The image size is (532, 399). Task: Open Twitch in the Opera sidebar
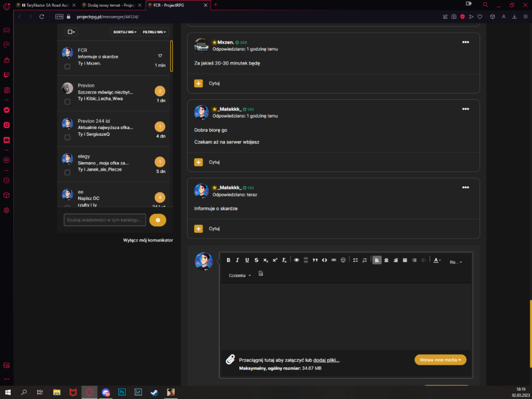coord(6,75)
